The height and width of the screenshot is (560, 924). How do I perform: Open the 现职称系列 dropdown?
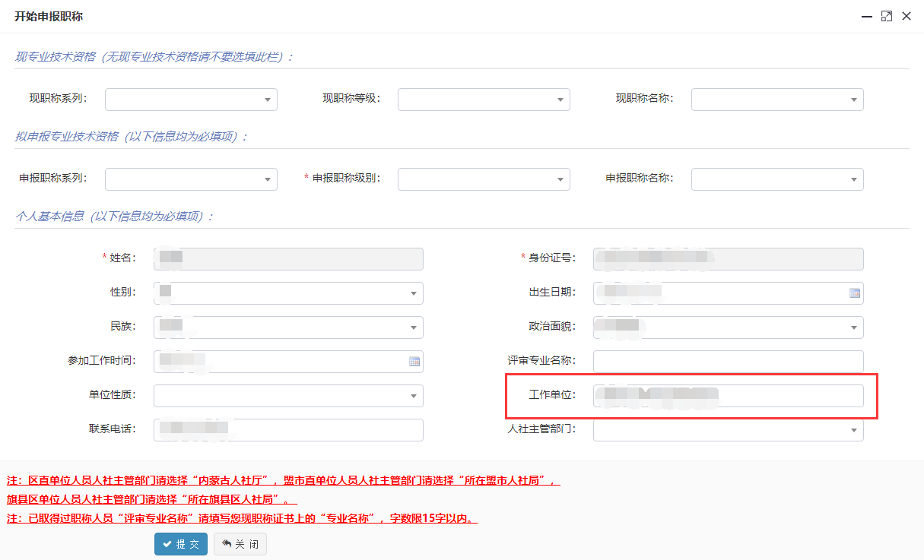(x=191, y=100)
